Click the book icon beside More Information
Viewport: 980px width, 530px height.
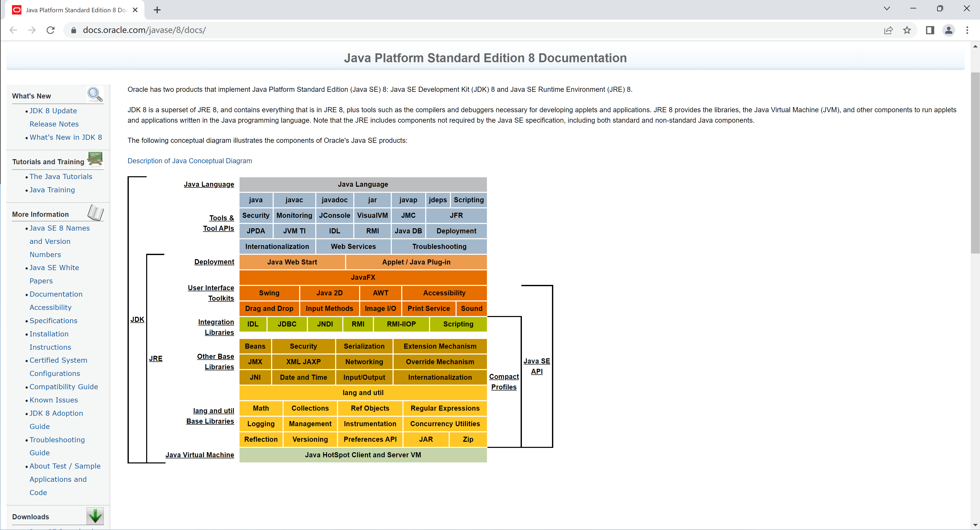pos(95,212)
